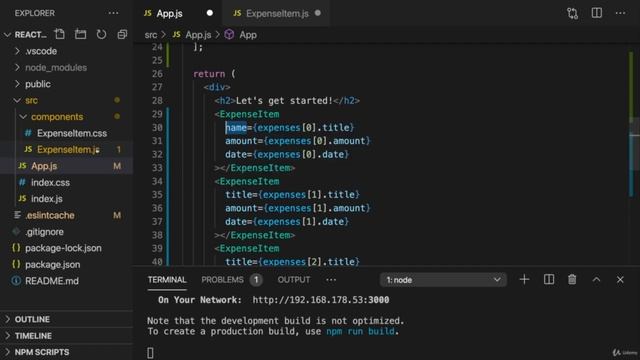Click the New File icon in Explorer

click(x=60, y=34)
